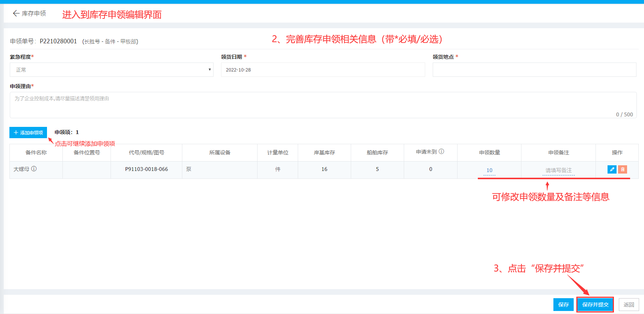
Task: Click the 申领项: 1 count label
Action: (67, 132)
